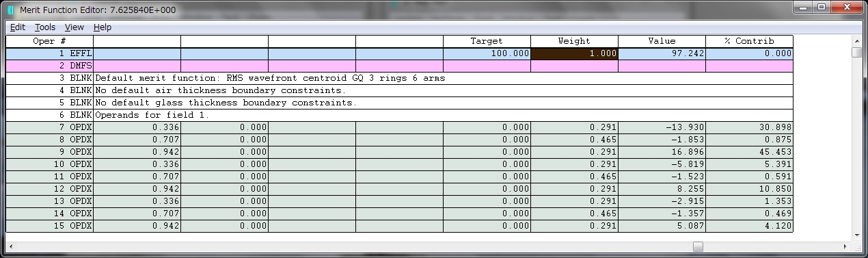Open the Tools menu
Screen dimensions: 868x258
(x=45, y=27)
